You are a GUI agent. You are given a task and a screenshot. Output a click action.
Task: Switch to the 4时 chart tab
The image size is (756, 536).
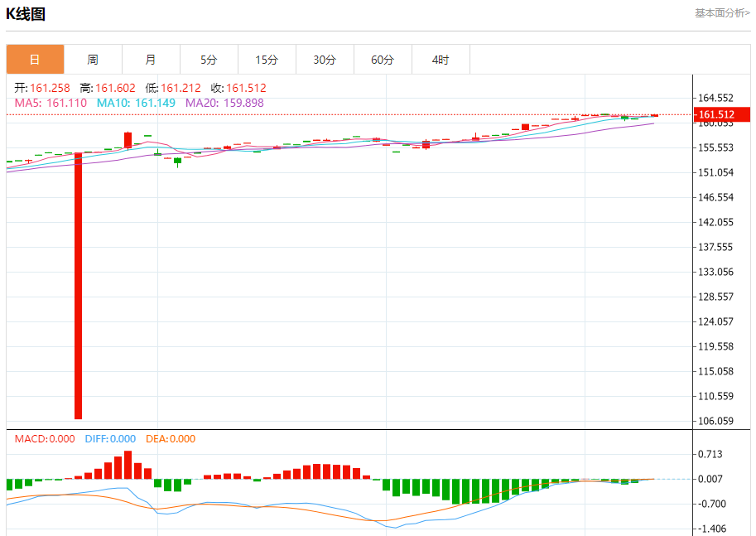441,60
